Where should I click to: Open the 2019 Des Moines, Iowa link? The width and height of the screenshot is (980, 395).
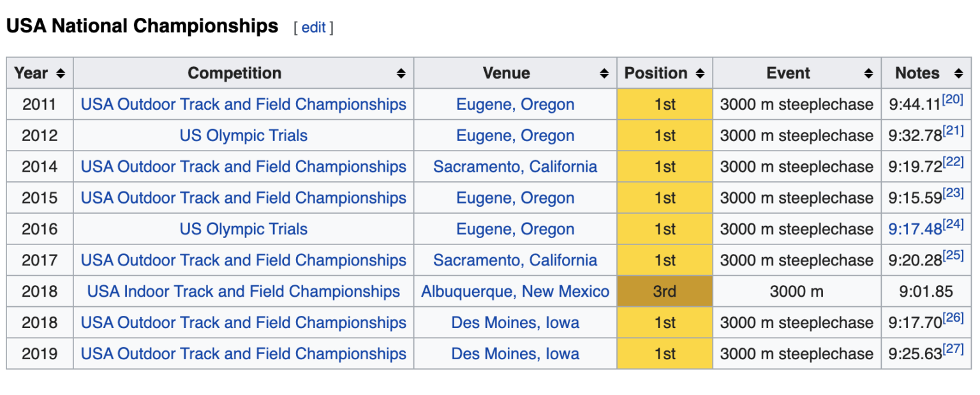pyautogui.click(x=516, y=354)
